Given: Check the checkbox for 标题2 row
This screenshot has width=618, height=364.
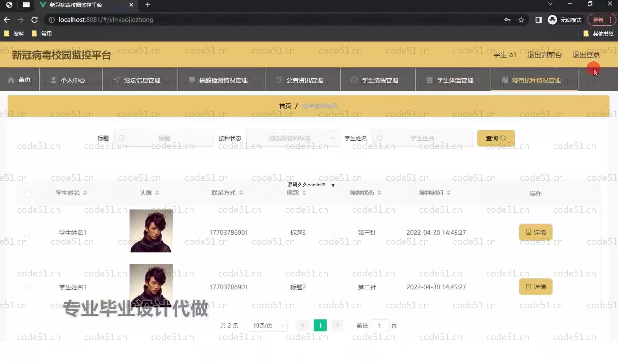Looking at the screenshot, I should point(27,287).
